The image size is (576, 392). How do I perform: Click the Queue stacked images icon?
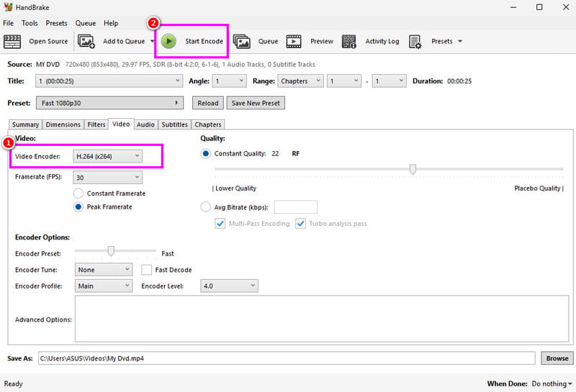(242, 42)
